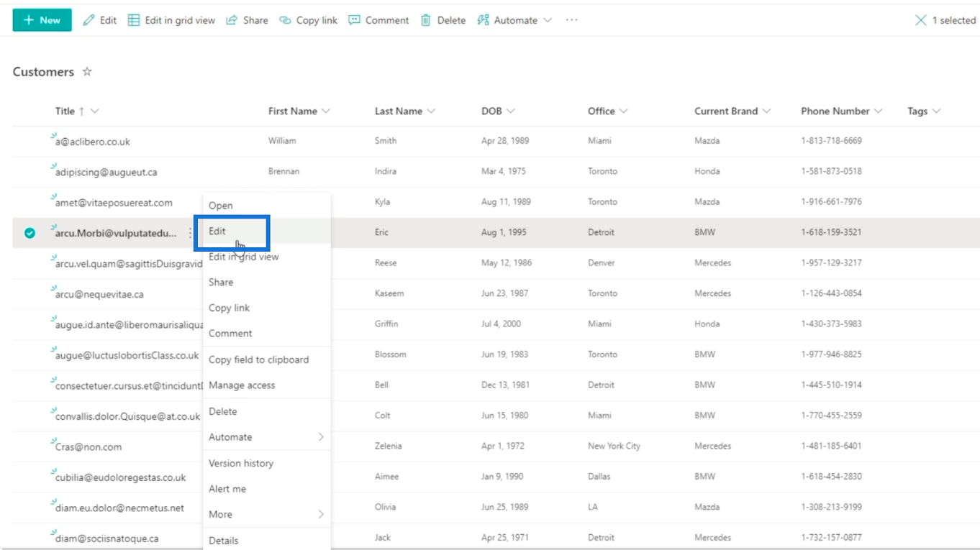Open the Cras@non.com item
This screenshot has height=550, width=980.
[89, 447]
